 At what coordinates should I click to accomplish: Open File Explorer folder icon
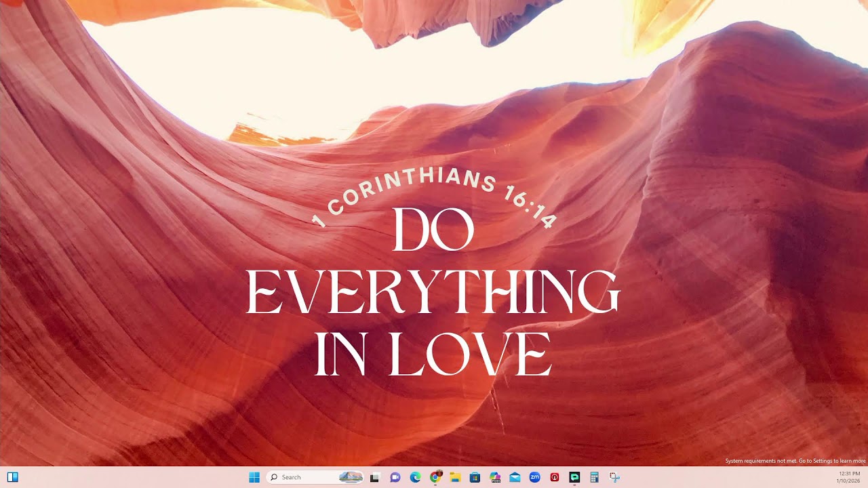point(455,477)
